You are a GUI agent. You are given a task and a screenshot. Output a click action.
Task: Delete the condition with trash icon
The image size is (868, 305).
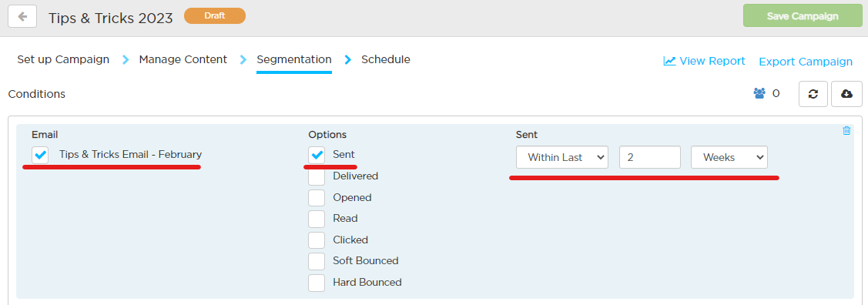pos(846,131)
